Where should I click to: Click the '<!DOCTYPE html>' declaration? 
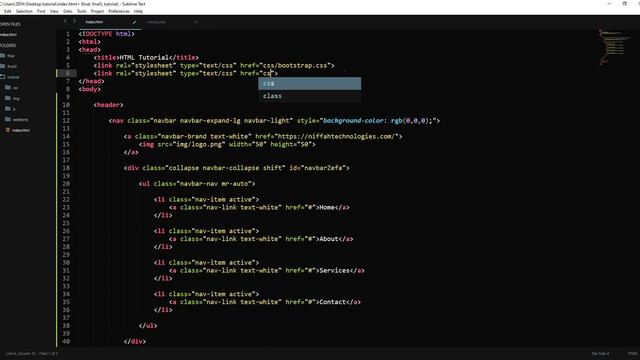click(107, 34)
